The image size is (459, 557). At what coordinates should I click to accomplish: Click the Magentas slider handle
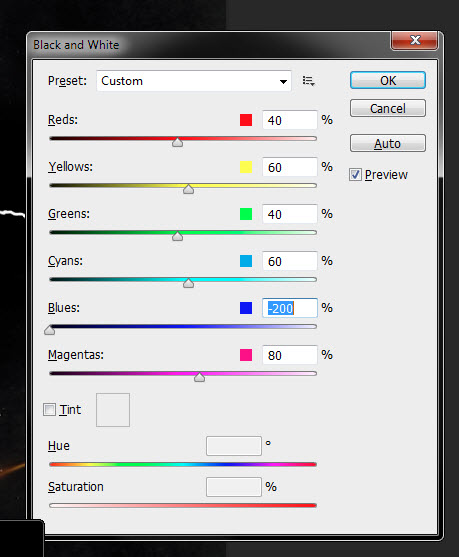200,377
